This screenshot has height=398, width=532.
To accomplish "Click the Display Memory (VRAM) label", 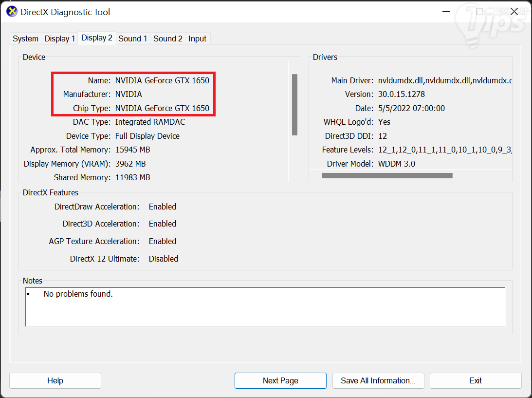I will coord(67,164).
